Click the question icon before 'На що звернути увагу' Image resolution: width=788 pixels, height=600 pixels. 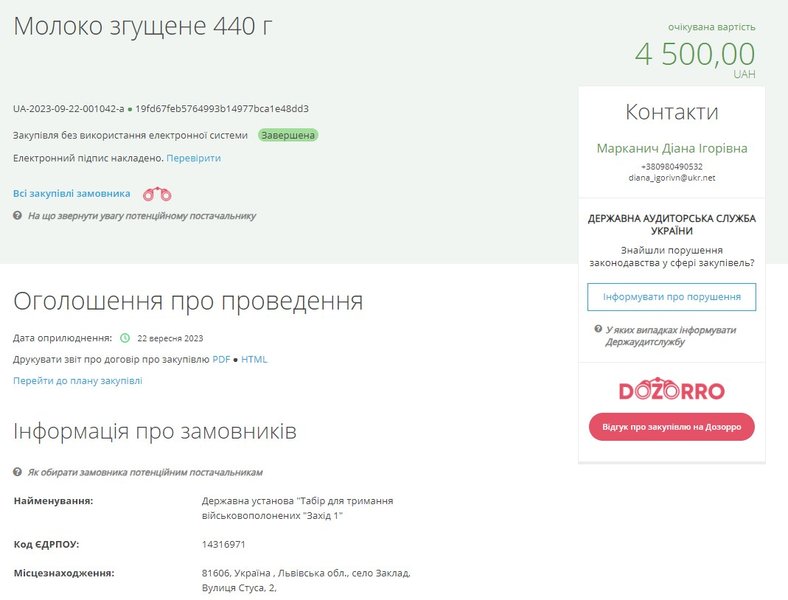[x=18, y=216]
